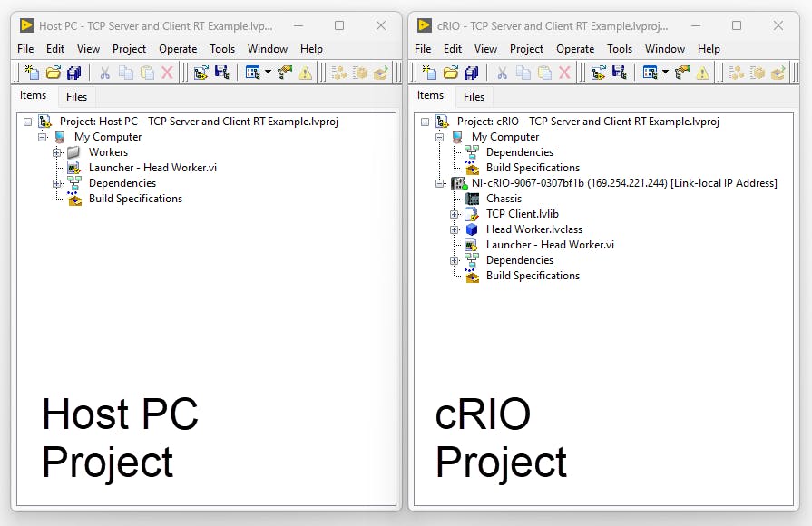Image resolution: width=812 pixels, height=526 pixels.
Task: Maximize the cRIO project window
Action: pos(737,25)
